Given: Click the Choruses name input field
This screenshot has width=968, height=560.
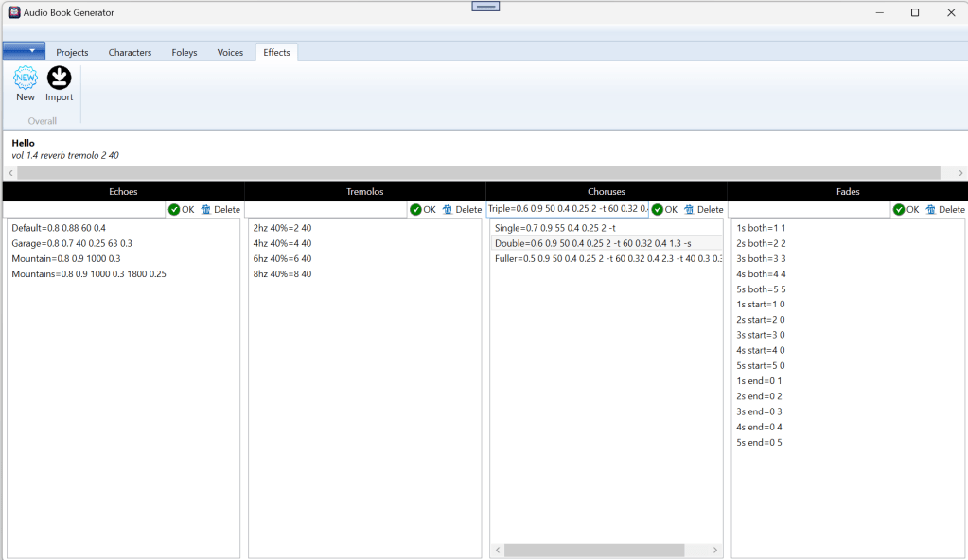Looking at the screenshot, I should 568,209.
